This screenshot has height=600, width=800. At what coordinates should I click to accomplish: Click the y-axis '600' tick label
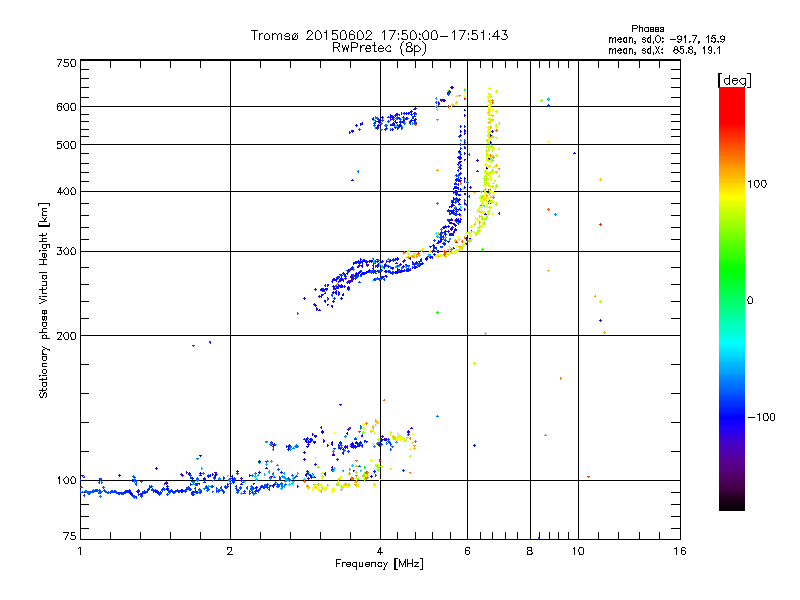(66, 107)
